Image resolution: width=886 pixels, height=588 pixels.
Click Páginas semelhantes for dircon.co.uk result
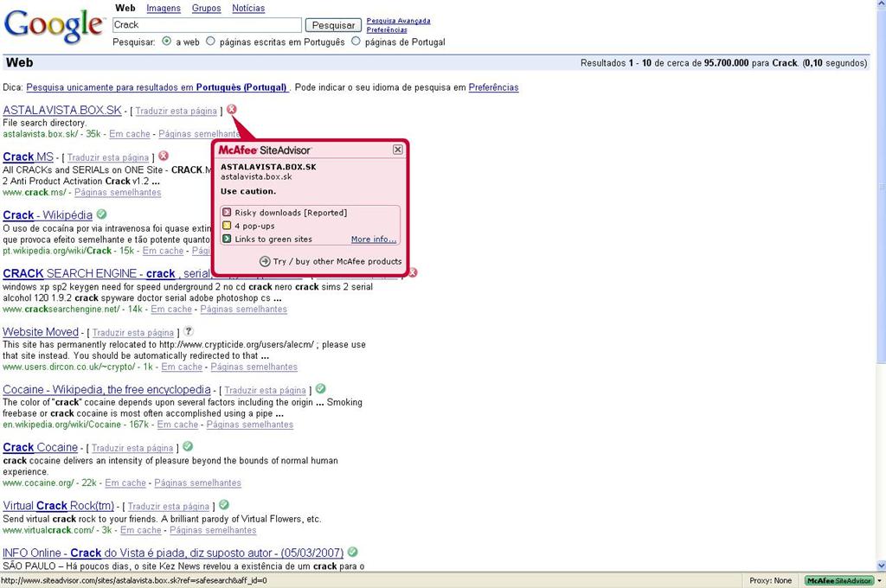click(x=254, y=367)
